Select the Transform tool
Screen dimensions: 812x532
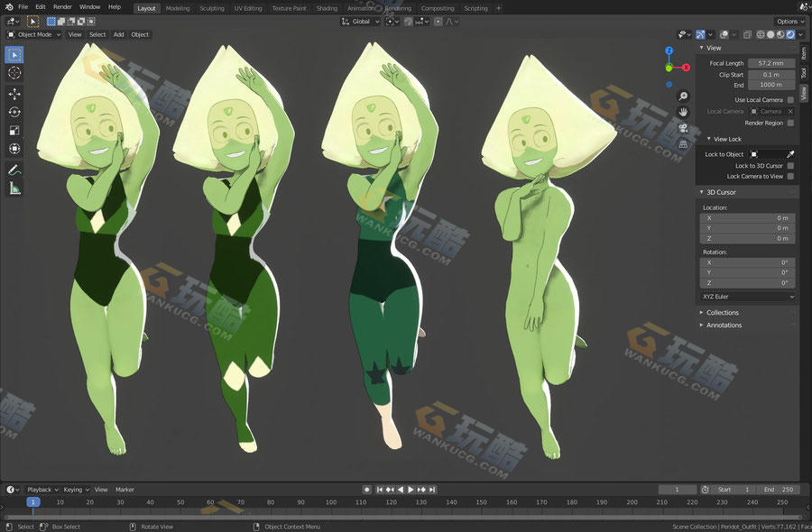click(14, 149)
